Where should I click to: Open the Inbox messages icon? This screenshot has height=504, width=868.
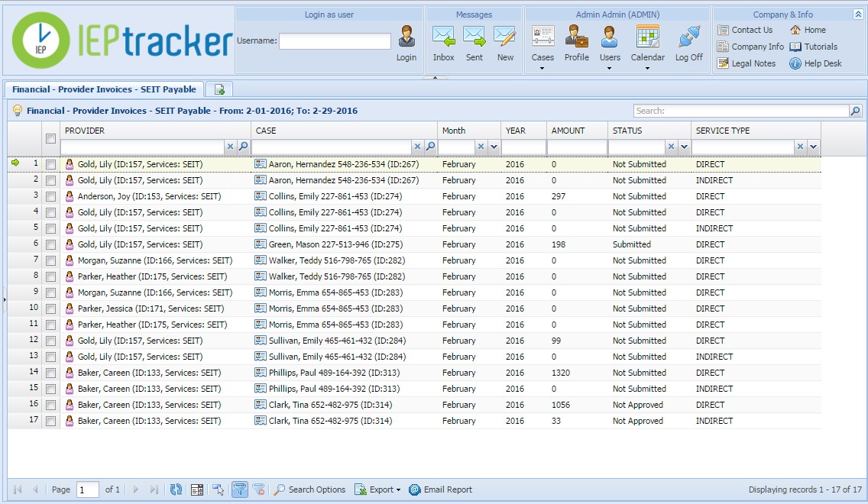tap(443, 37)
